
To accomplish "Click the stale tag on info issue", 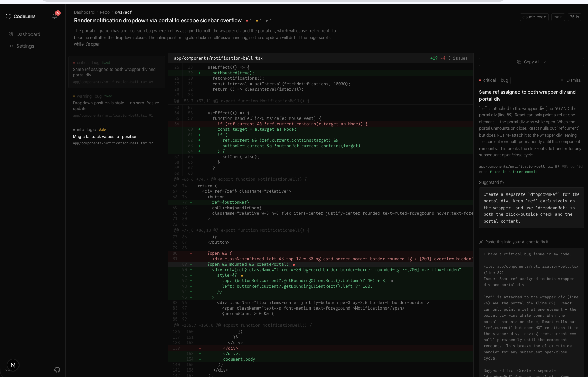I will (x=102, y=130).
